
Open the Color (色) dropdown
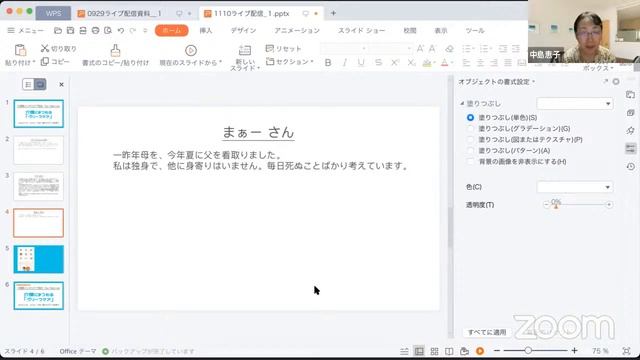click(x=575, y=187)
